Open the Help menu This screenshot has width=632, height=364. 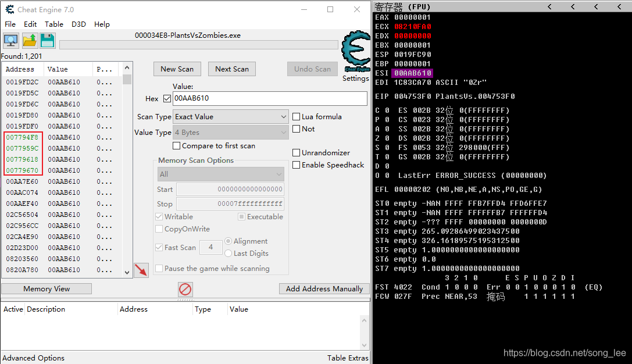click(102, 24)
